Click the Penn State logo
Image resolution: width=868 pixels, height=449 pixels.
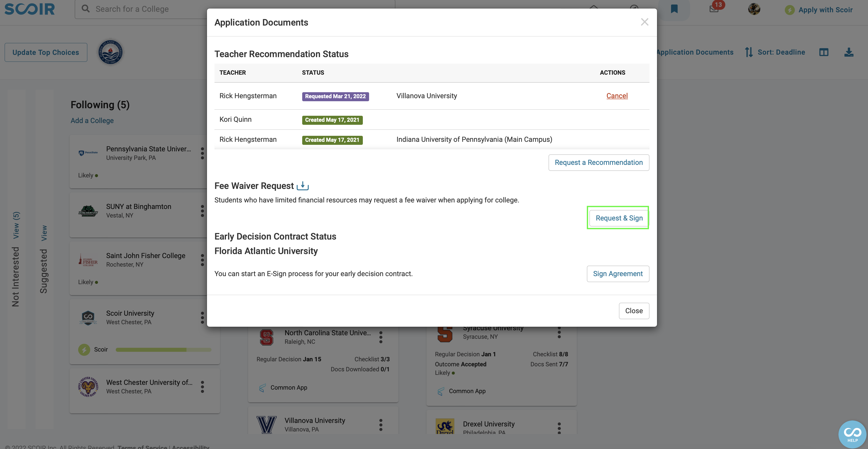tap(88, 153)
